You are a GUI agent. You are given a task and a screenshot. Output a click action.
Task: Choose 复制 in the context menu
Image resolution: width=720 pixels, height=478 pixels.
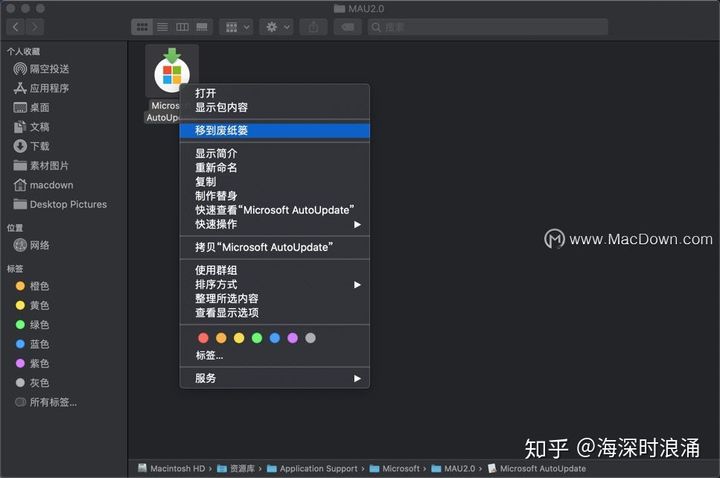coord(275,182)
